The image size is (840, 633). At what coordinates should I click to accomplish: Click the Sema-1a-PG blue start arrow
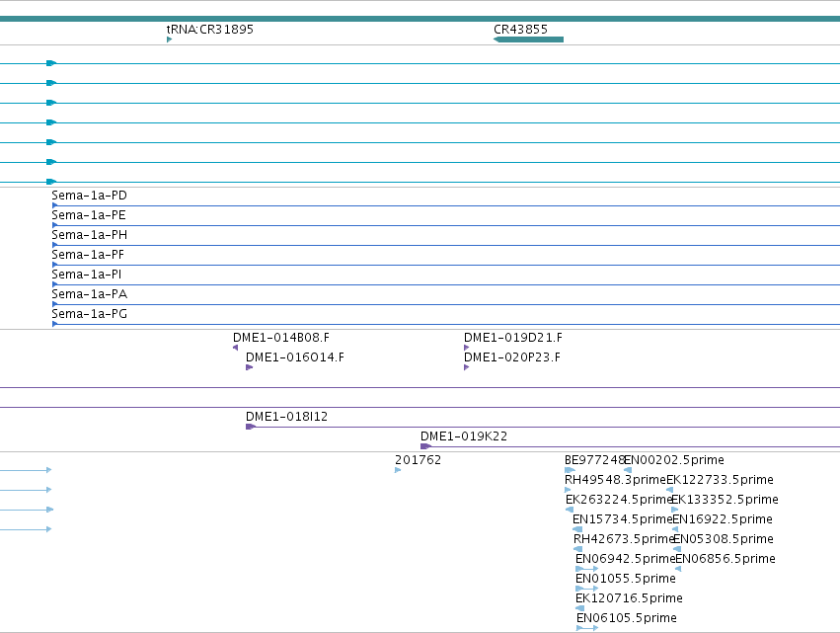[x=54, y=324]
